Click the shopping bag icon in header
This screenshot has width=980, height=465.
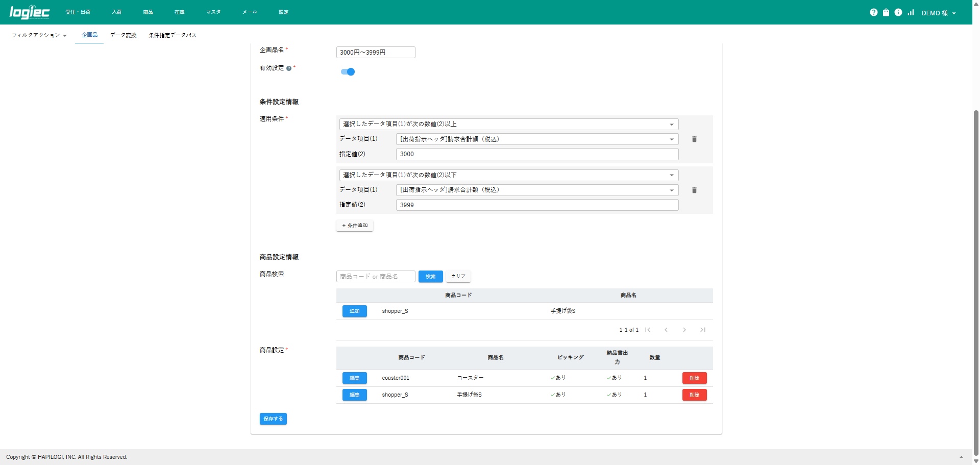pos(886,13)
